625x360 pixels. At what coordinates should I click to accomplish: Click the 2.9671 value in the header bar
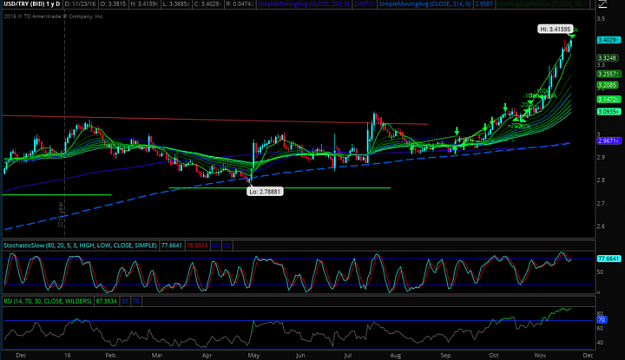(x=364, y=4)
